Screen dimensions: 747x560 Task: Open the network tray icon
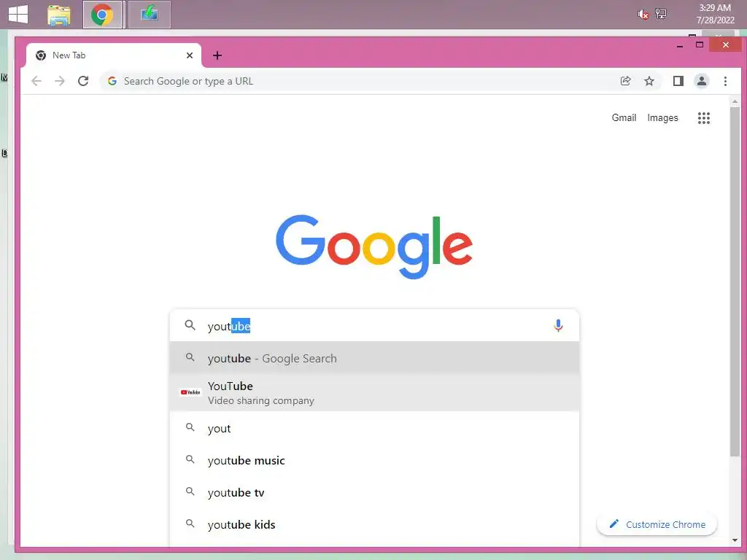661,14
